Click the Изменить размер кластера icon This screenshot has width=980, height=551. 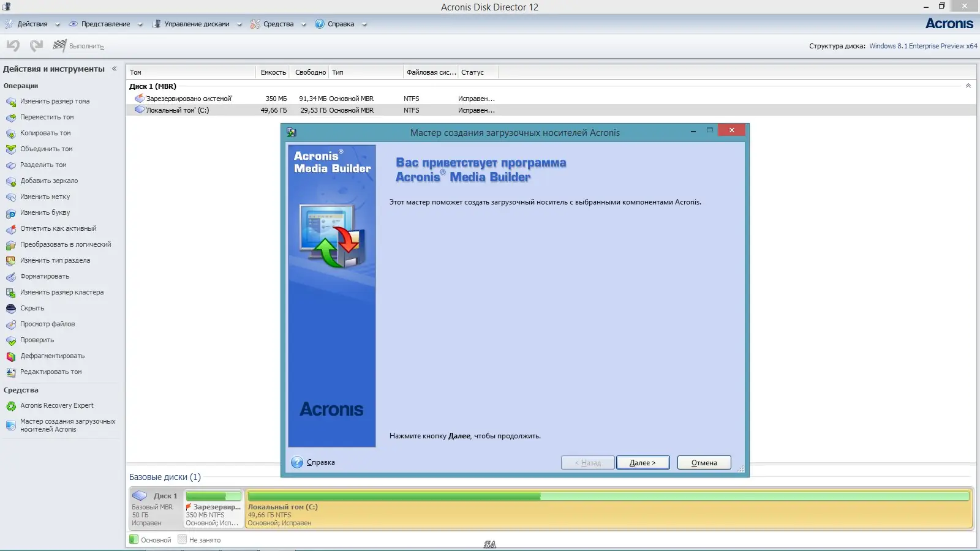pyautogui.click(x=11, y=293)
